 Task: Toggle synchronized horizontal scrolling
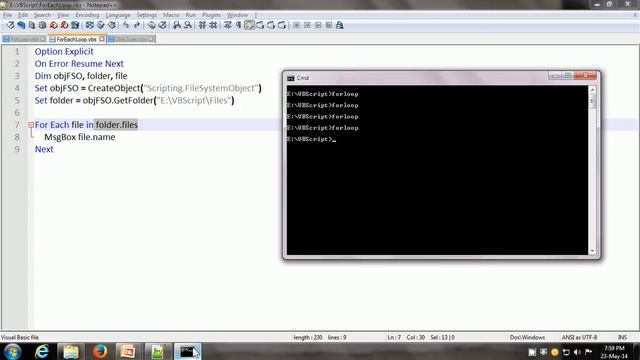click(213, 25)
